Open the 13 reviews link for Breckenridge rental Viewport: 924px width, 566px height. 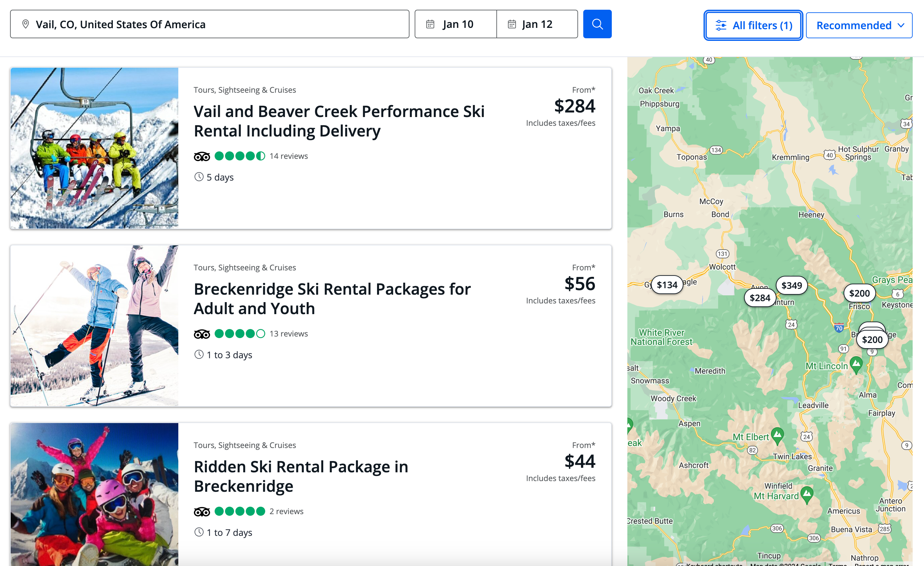pyautogui.click(x=288, y=334)
